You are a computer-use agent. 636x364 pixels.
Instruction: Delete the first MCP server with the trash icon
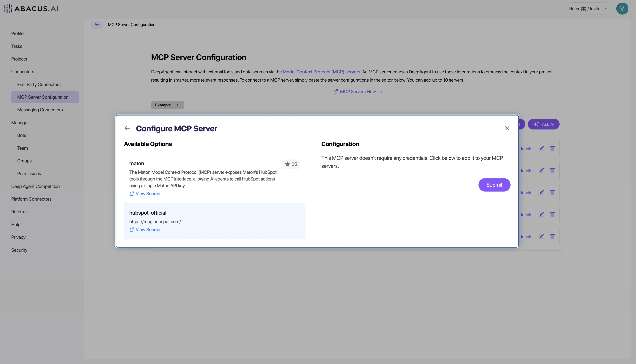point(553,148)
